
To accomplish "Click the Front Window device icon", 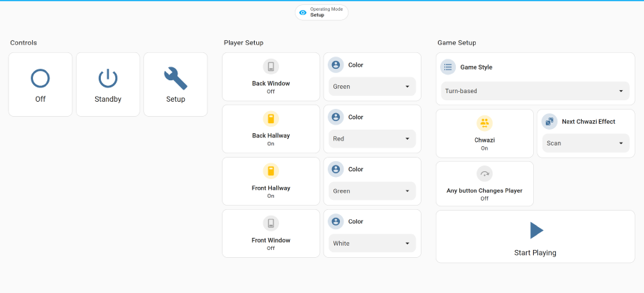I will [x=271, y=223].
